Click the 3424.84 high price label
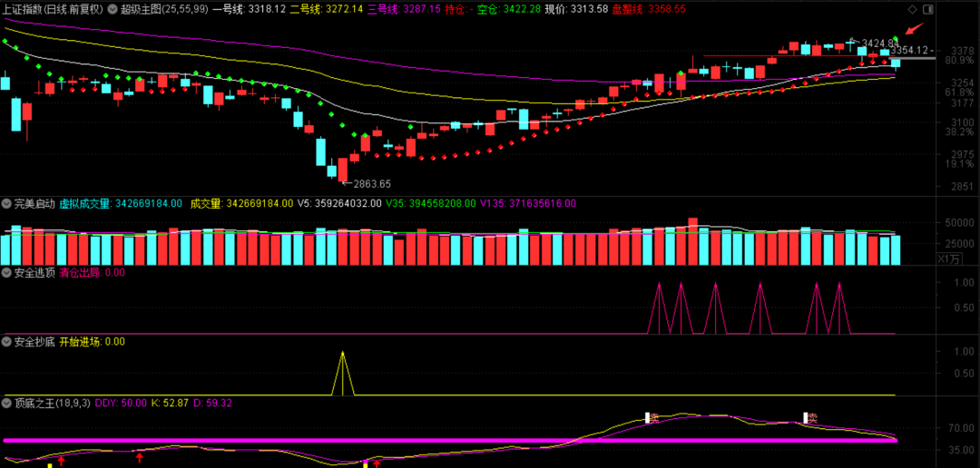 878,43
